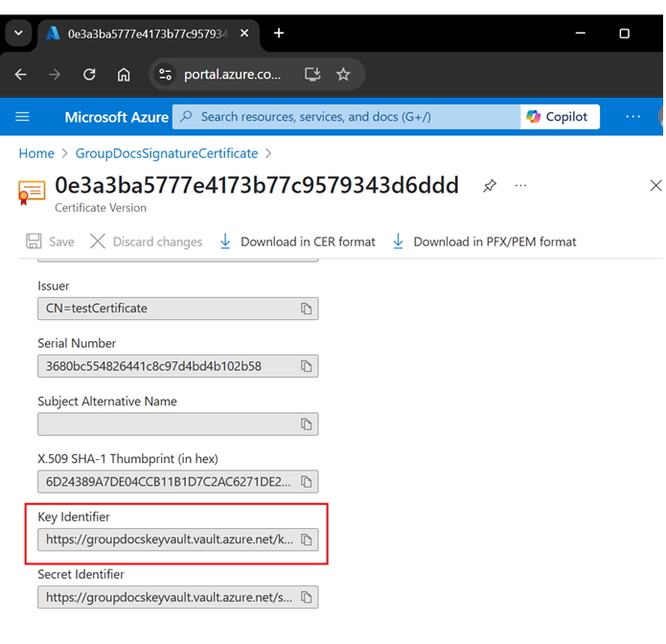This screenshot has height=644, width=666.
Task: Pin this certificate version blade
Action: (x=490, y=186)
